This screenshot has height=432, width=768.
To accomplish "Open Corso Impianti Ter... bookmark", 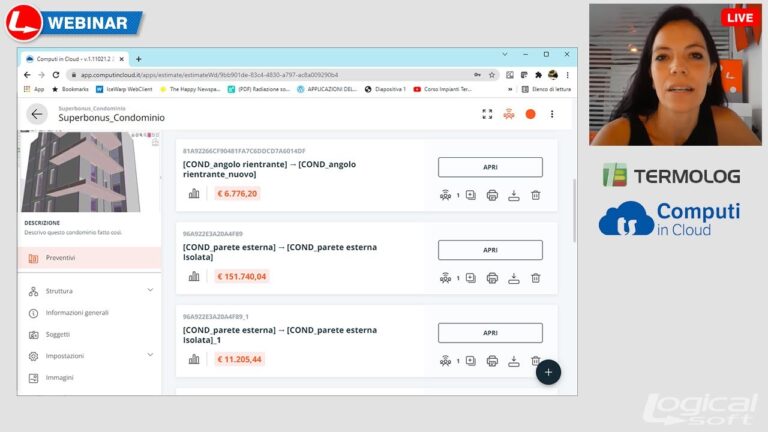I will pos(443,89).
